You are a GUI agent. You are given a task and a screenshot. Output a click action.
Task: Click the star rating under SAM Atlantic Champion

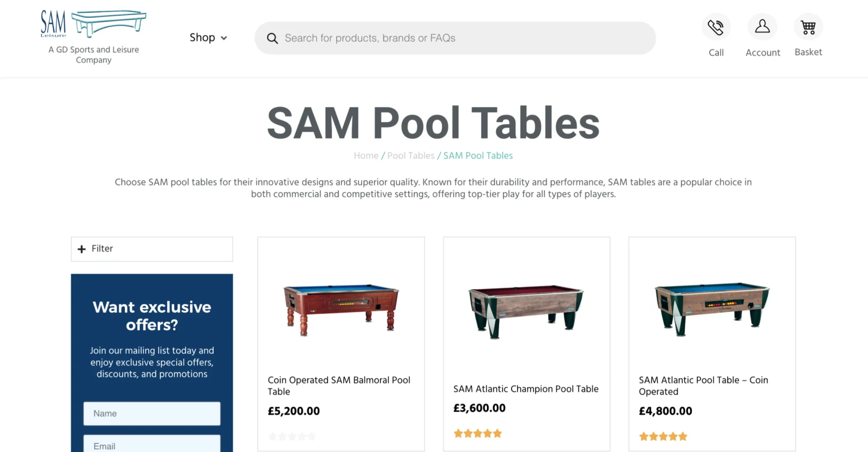pyautogui.click(x=477, y=433)
